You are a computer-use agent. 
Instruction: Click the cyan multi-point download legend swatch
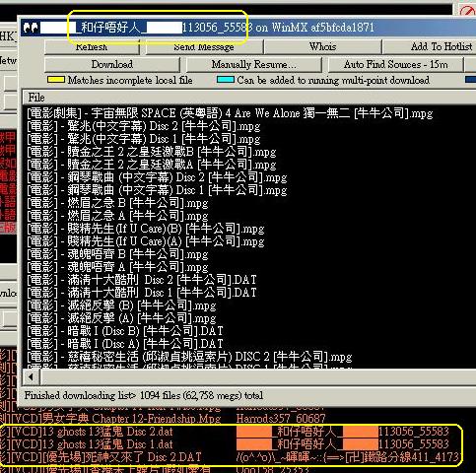[x=226, y=80]
